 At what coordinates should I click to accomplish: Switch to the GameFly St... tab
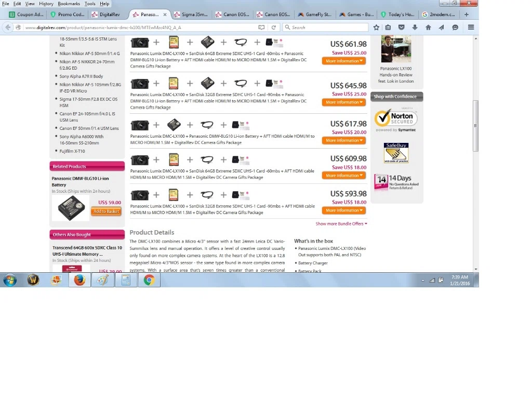point(314,15)
